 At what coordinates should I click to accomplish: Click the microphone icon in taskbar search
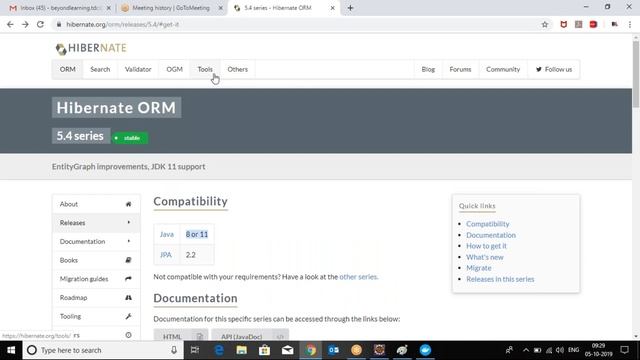tap(174, 350)
